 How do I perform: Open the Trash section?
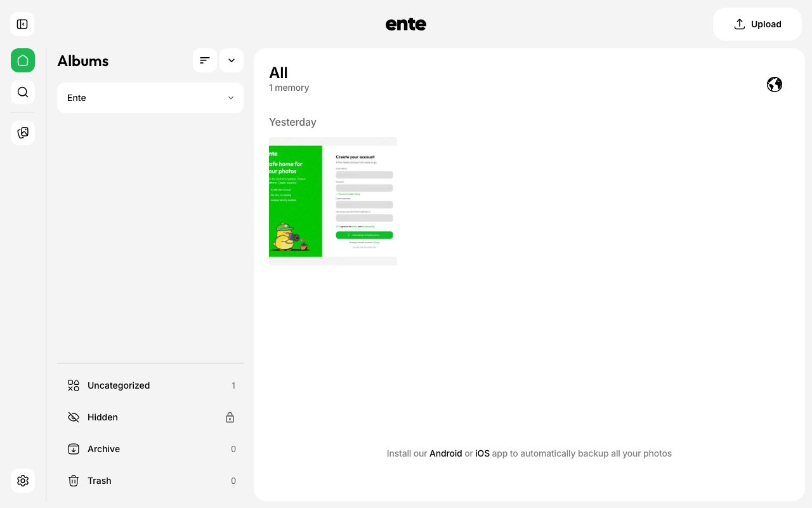[x=150, y=481]
